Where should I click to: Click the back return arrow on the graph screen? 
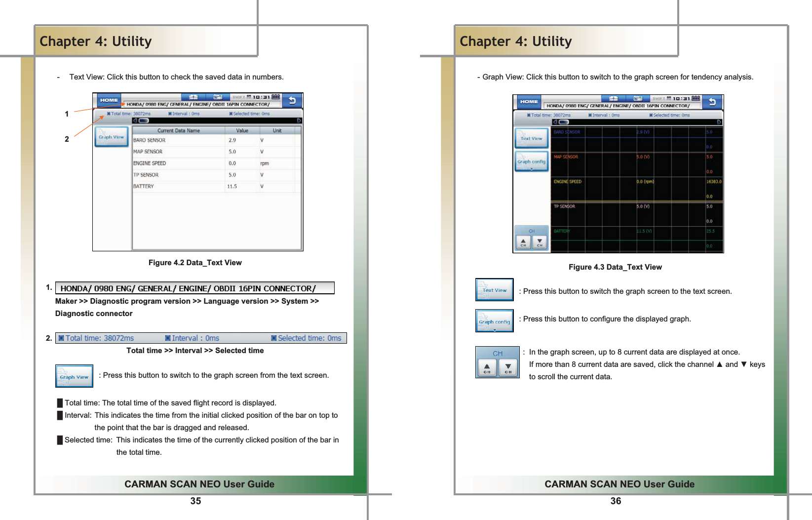712,102
